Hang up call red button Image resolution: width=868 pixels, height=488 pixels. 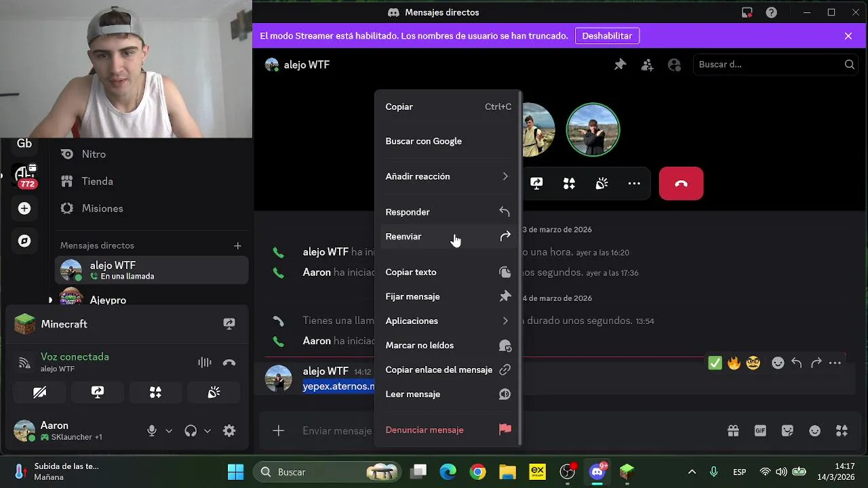pyautogui.click(x=681, y=184)
